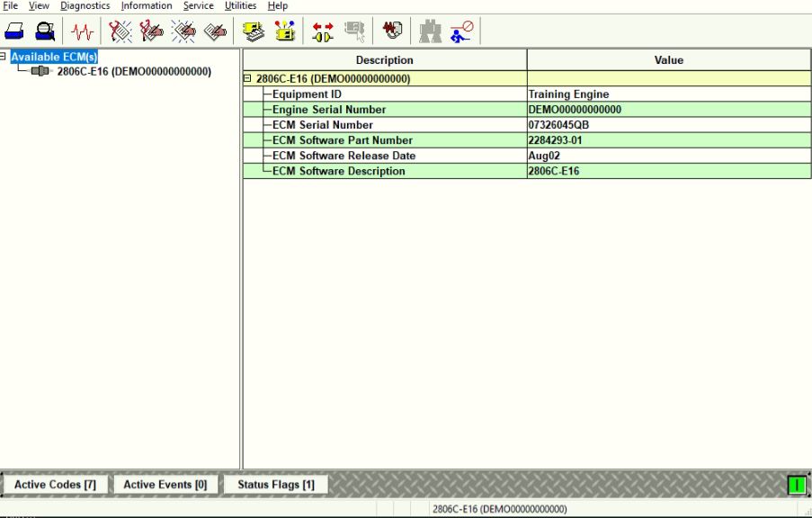Click the Active Events [0] button
This screenshot has height=518, width=812.
tap(165, 485)
